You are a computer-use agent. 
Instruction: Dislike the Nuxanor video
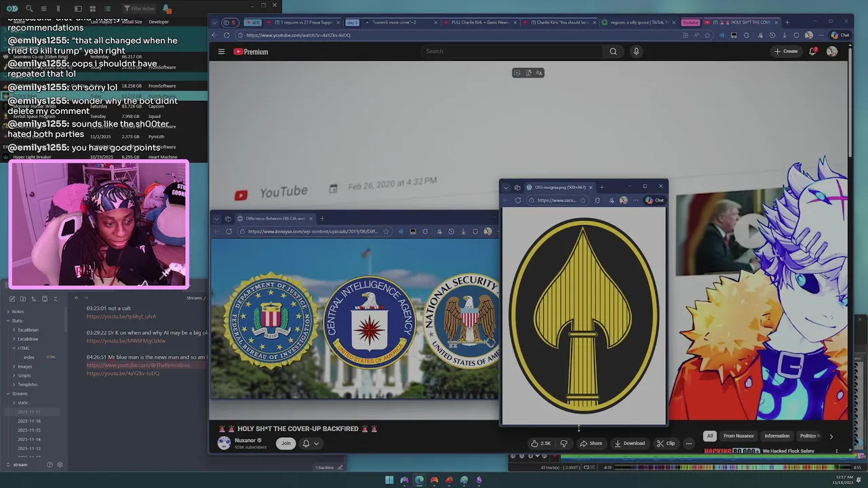tap(564, 443)
